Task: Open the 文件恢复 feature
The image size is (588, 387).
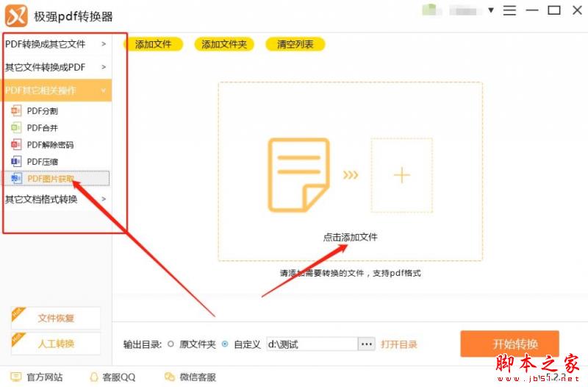Action: coord(56,318)
